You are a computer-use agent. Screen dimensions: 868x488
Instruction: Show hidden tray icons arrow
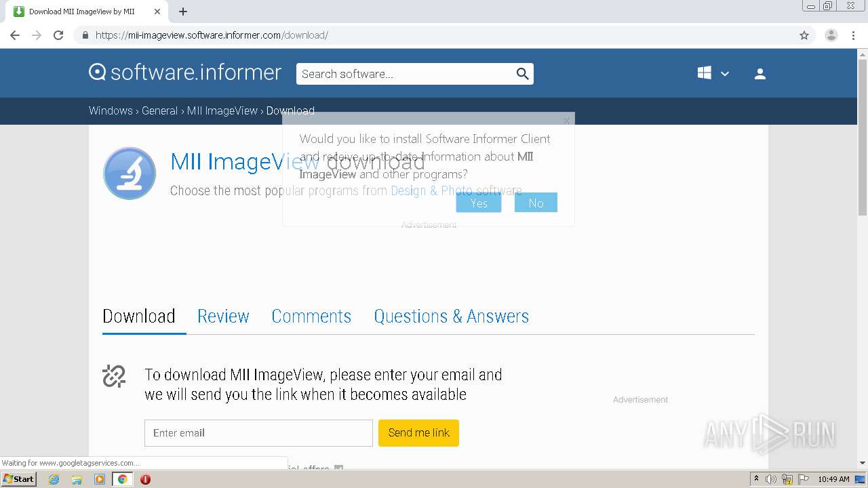756,479
